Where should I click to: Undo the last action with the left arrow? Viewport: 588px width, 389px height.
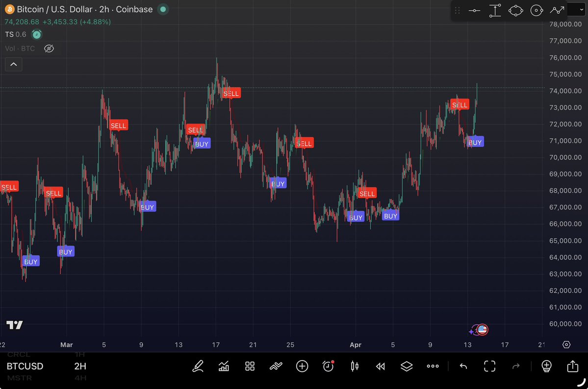pyautogui.click(x=463, y=366)
